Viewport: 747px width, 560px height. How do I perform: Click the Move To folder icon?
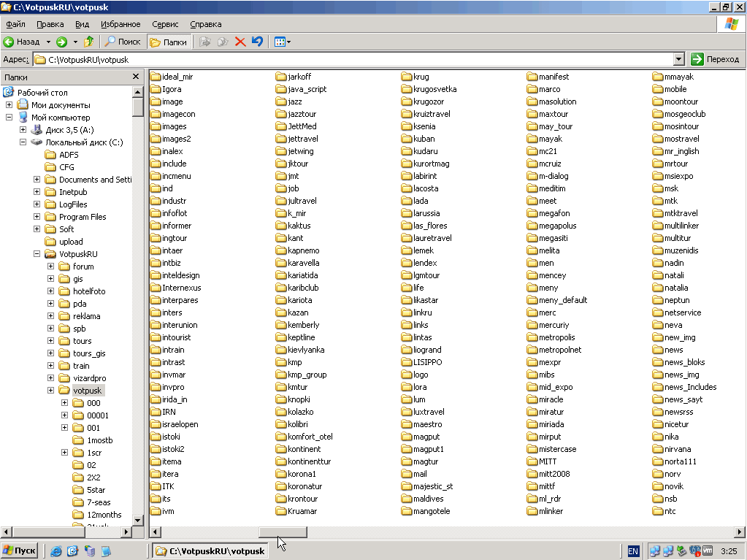pyautogui.click(x=205, y=42)
